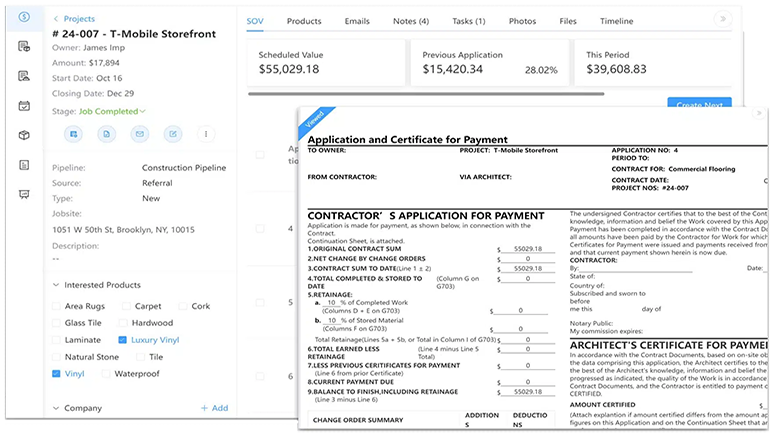Click the + Add link beside Company

[x=214, y=408]
